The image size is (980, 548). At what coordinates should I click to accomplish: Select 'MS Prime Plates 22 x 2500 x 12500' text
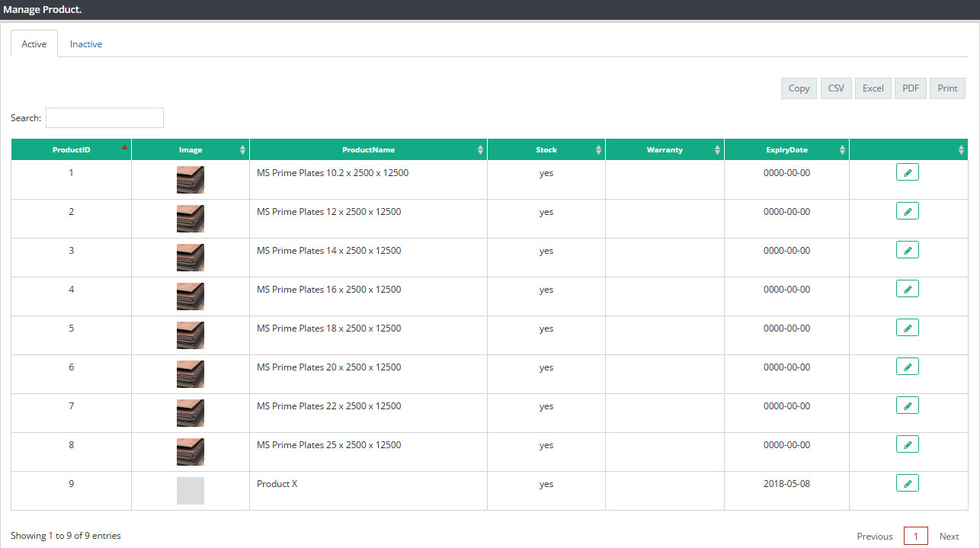tap(328, 406)
